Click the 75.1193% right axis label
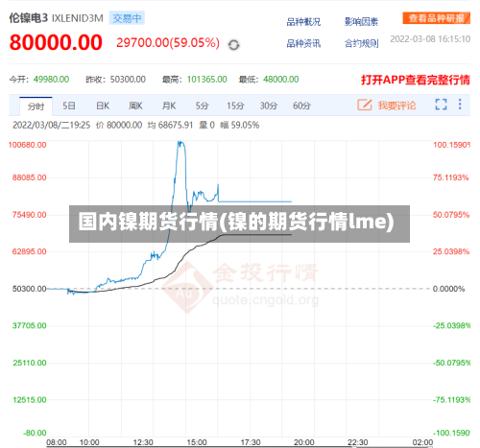This screenshot has width=480, height=448. click(451, 177)
